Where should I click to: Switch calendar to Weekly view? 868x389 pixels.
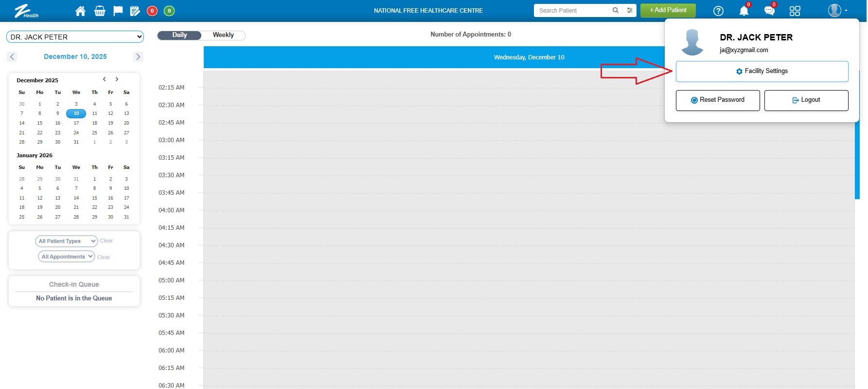coord(223,35)
